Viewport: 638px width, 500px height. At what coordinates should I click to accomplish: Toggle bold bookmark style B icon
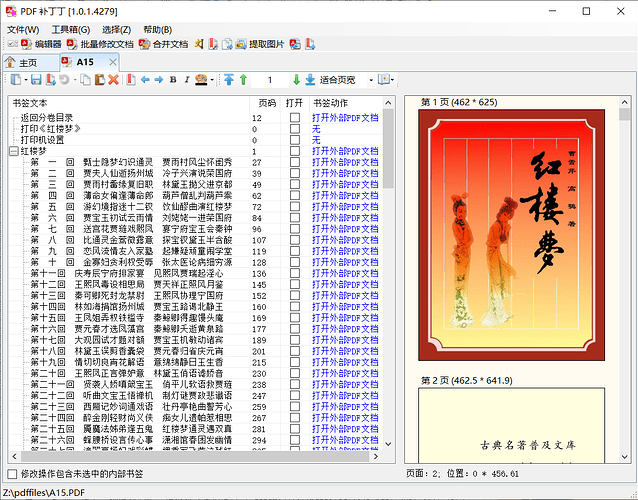click(173, 80)
